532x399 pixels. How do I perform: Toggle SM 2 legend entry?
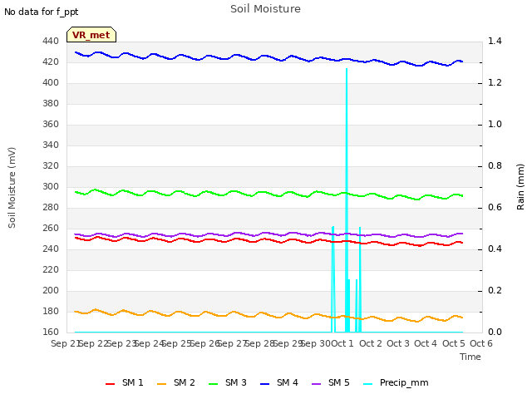coord(176,382)
